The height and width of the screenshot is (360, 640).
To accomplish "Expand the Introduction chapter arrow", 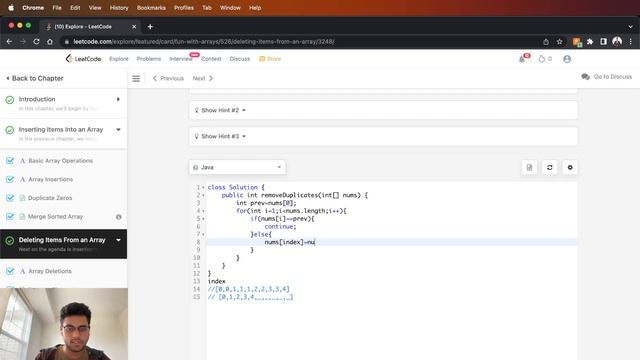I will coord(118,99).
